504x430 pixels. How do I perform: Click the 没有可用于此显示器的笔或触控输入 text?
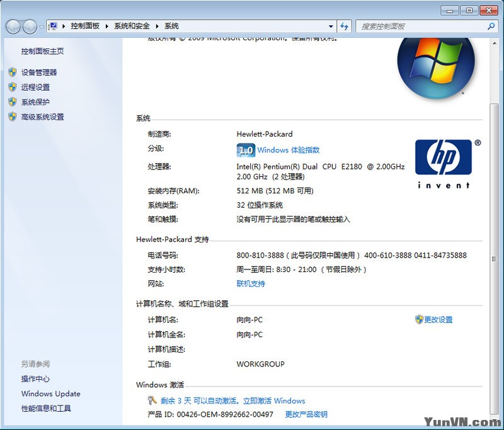pyautogui.click(x=293, y=219)
